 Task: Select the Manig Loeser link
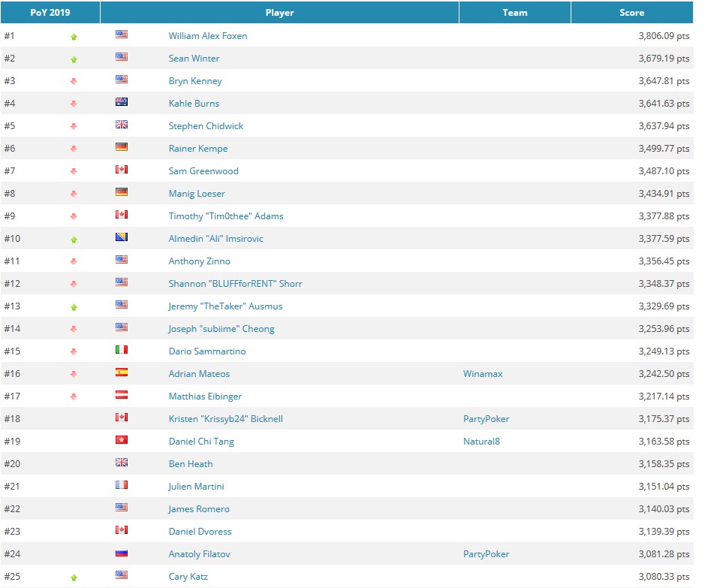pos(197,194)
